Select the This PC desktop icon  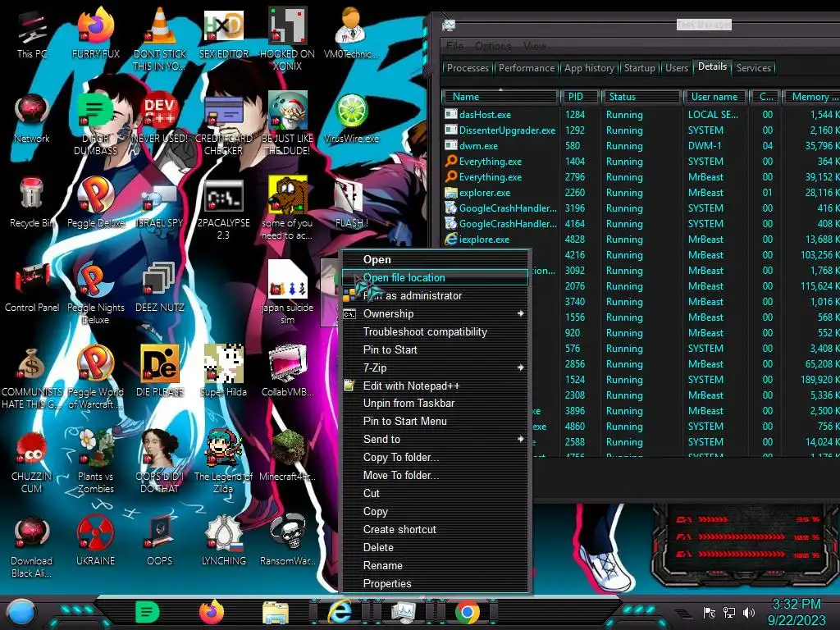click(32, 33)
